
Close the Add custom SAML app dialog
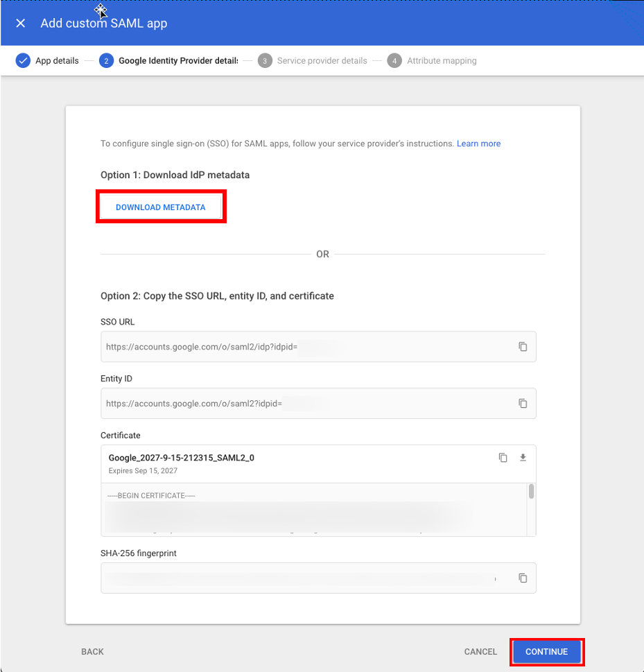pos(20,23)
